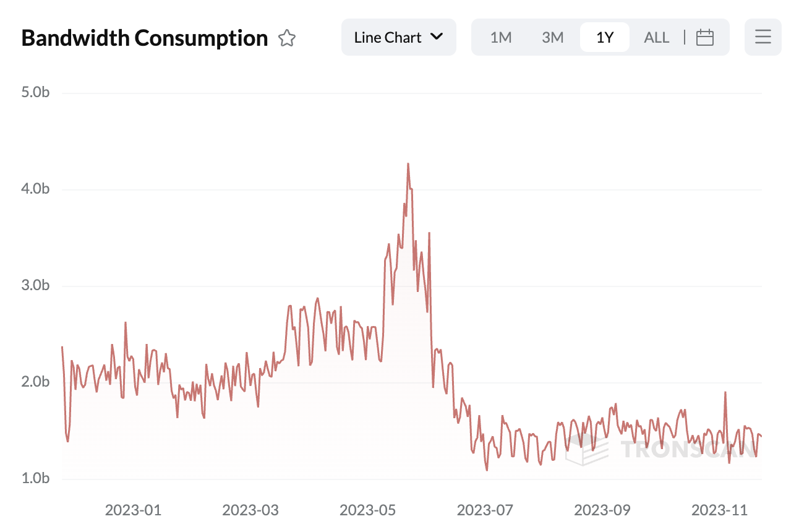This screenshot has width=799, height=532.
Task: Switch to the 3M time range
Action: [x=552, y=38]
